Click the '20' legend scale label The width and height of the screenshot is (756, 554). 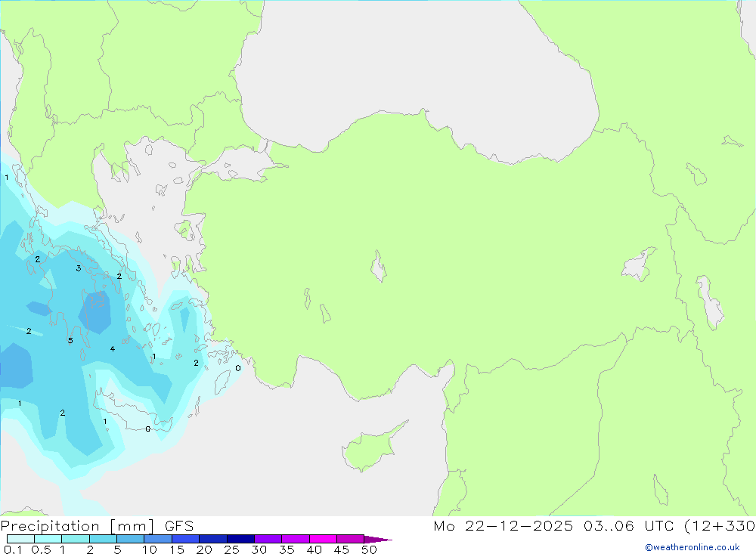click(204, 549)
